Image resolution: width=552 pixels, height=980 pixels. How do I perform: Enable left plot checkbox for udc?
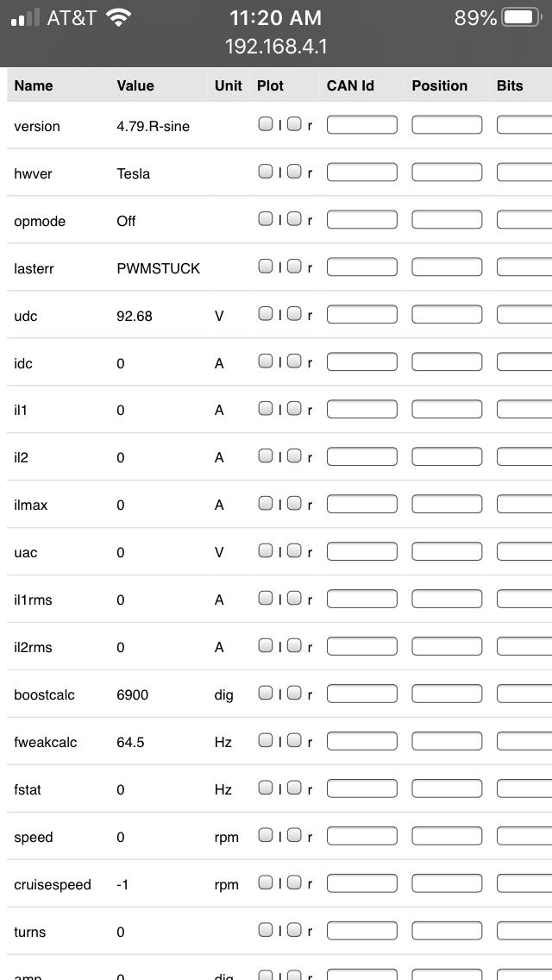(266, 314)
